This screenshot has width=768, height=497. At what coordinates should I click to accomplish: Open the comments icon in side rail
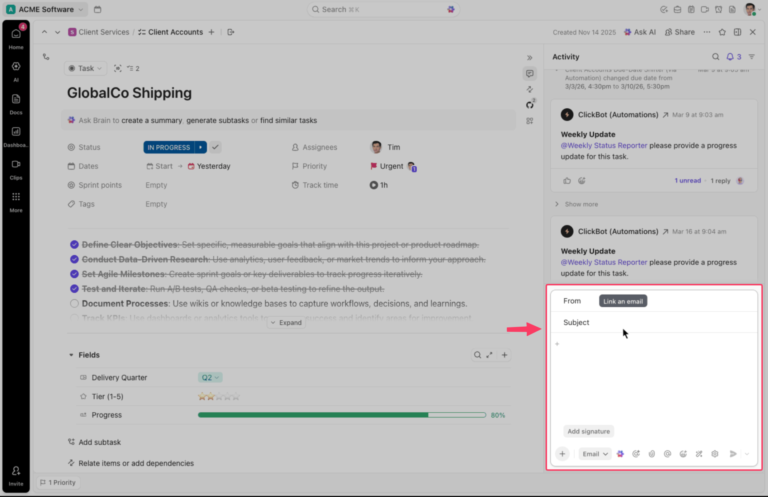click(529, 73)
